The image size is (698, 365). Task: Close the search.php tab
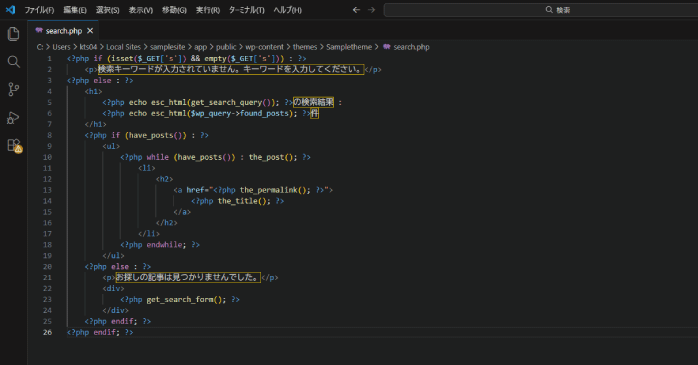click(90, 31)
